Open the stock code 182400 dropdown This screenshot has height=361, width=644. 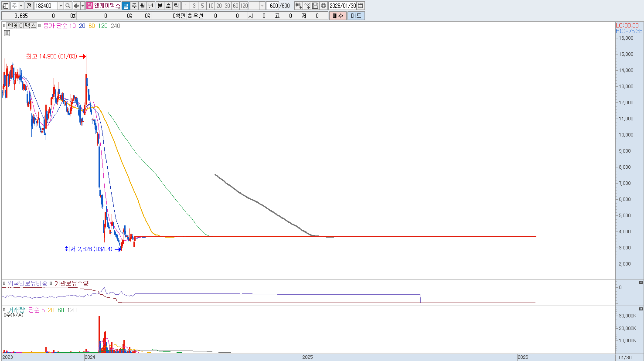tap(61, 6)
